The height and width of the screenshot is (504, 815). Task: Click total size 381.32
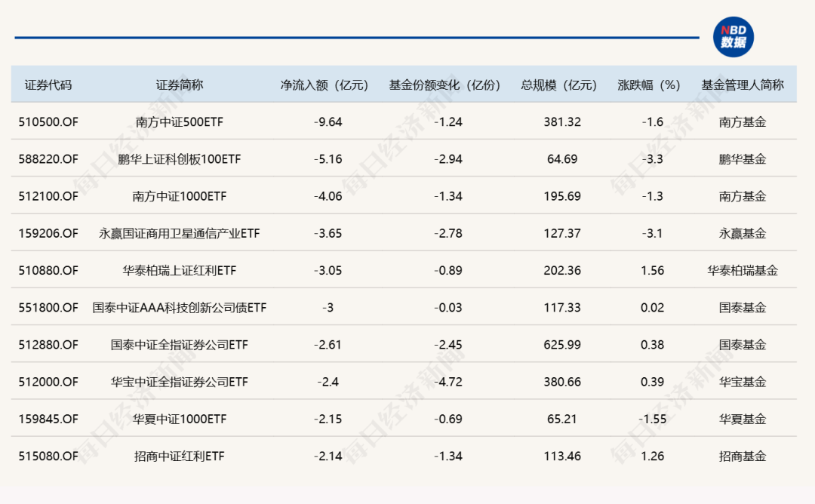(562, 122)
